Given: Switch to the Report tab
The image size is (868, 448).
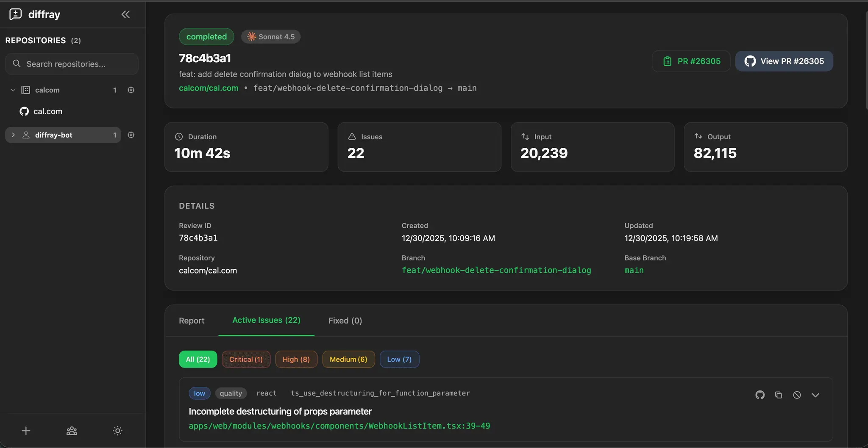Looking at the screenshot, I should pyautogui.click(x=192, y=321).
